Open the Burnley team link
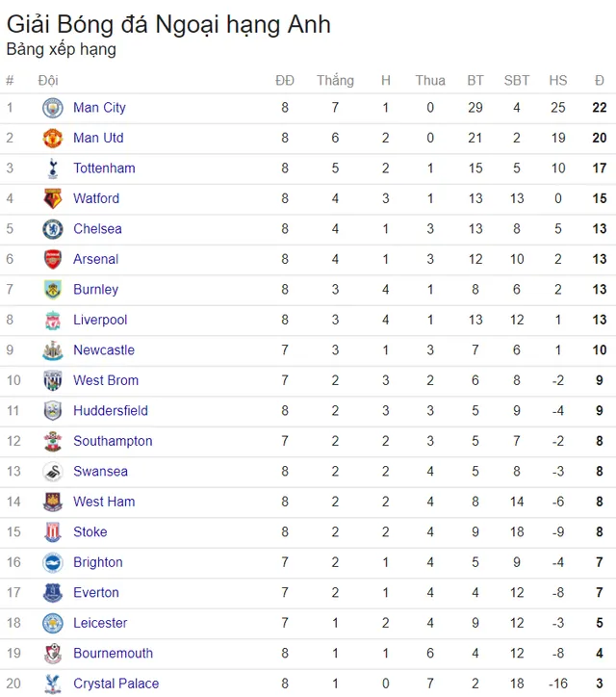The height and width of the screenshot is (697, 616). click(x=96, y=290)
